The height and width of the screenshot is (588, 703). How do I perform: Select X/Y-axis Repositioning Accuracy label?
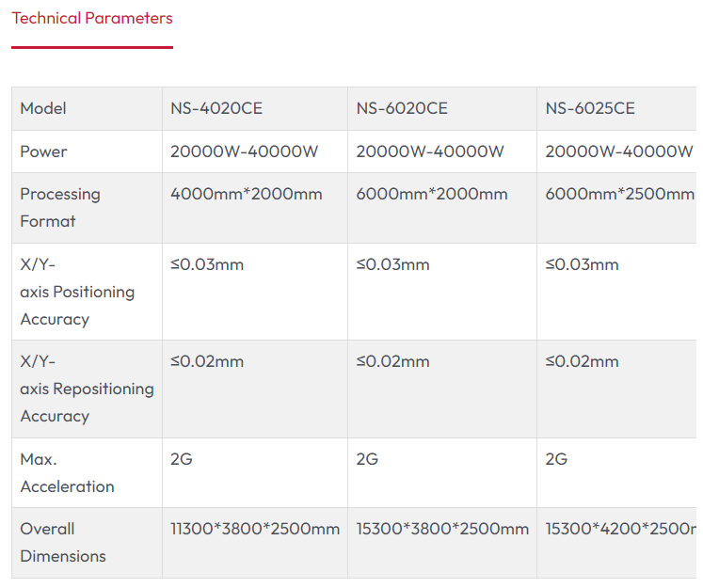(87, 389)
